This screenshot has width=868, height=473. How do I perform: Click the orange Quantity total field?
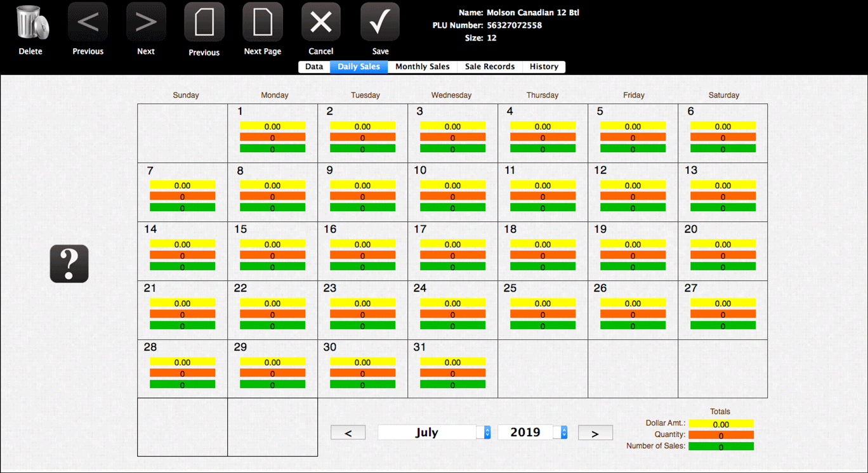[x=721, y=436]
